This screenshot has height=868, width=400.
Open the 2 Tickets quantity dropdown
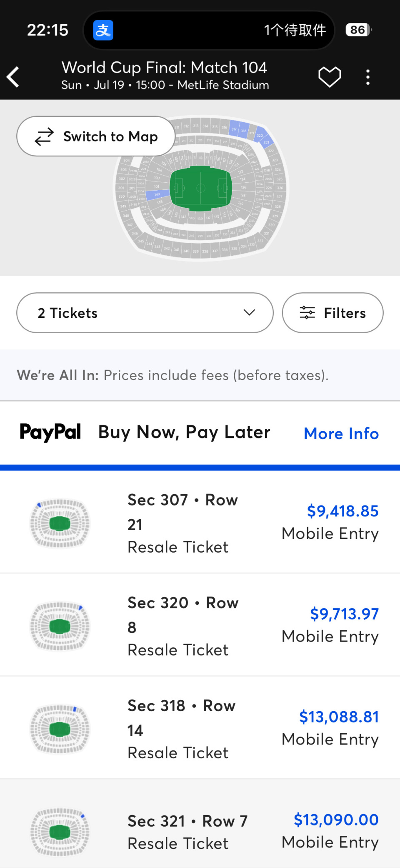[x=145, y=313]
